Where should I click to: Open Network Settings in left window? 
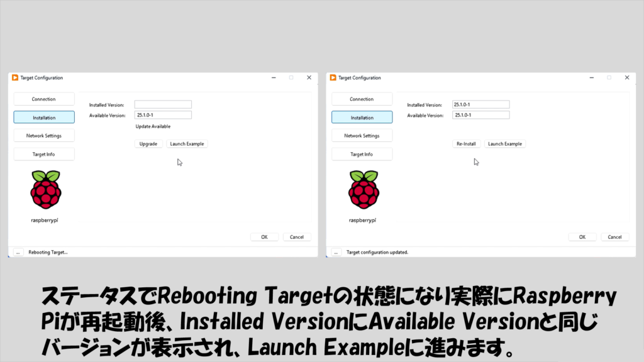click(44, 136)
